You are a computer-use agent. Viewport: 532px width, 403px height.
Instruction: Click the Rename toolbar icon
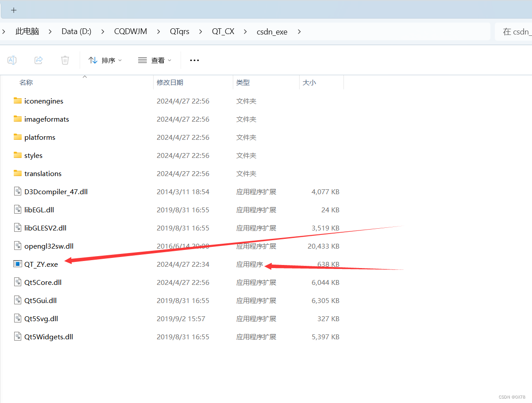tap(12, 60)
